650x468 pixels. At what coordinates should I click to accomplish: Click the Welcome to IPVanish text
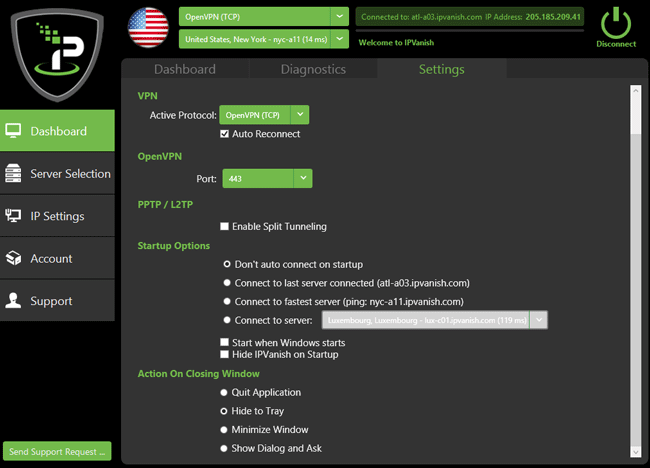coord(396,42)
